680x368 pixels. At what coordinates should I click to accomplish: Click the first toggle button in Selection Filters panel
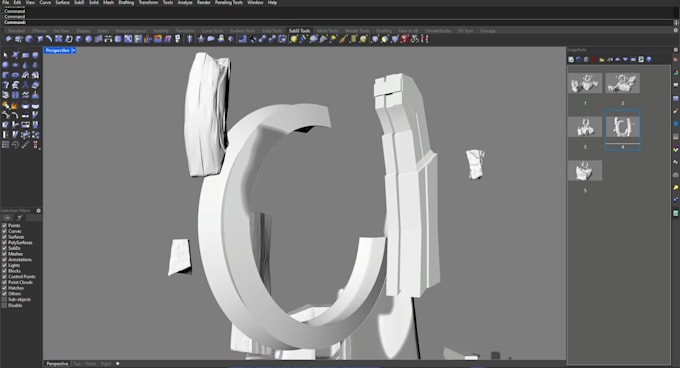[x=7, y=218]
